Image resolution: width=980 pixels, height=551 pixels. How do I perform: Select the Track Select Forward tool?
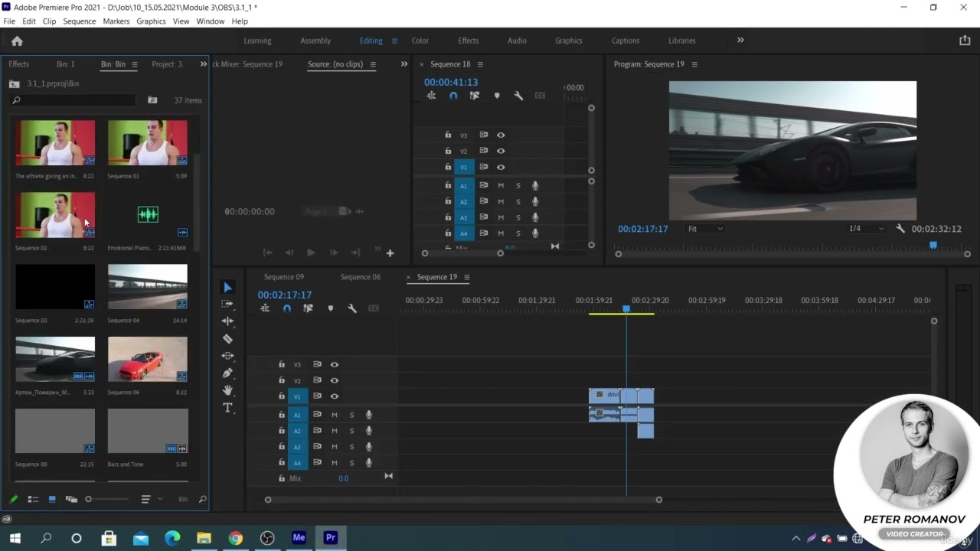coord(227,305)
